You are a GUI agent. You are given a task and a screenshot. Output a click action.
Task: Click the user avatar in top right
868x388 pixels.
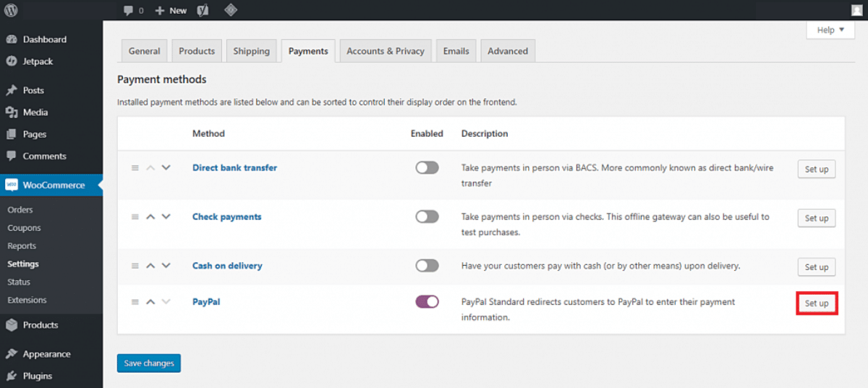tap(856, 10)
